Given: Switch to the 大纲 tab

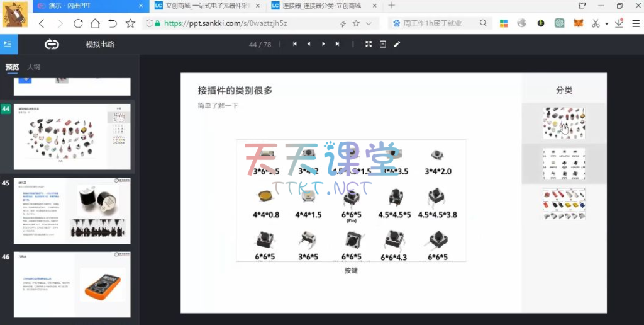Looking at the screenshot, I should point(33,67).
